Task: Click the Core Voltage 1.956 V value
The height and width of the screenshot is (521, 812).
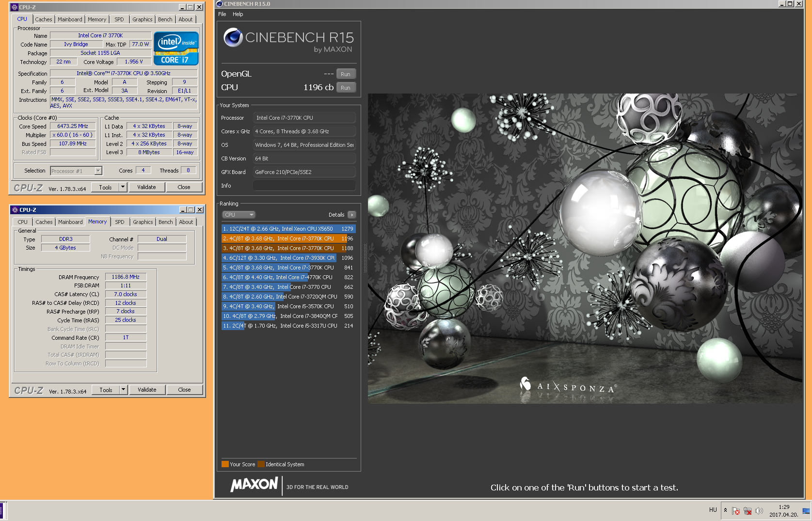Action: tap(133, 62)
